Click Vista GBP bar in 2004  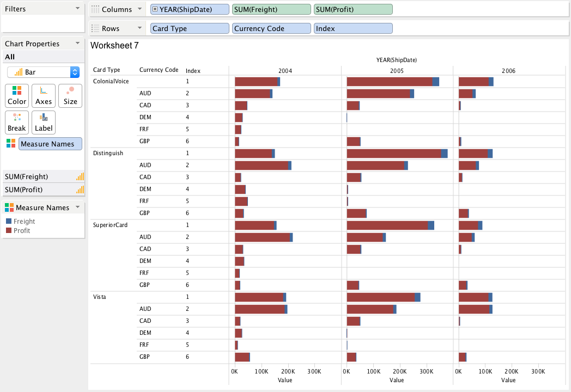(242, 357)
